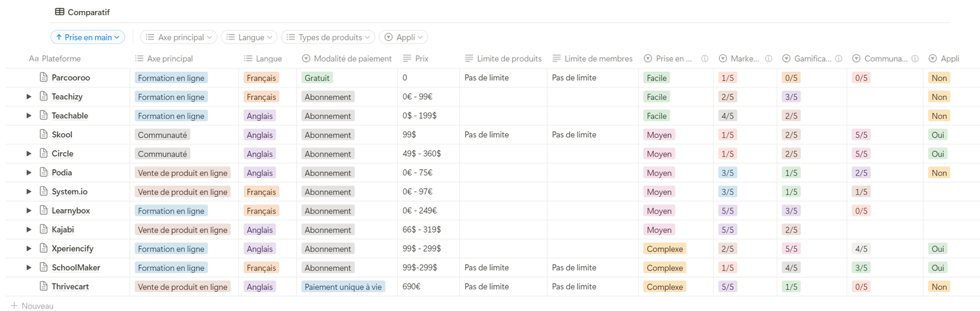Open the Axe principal filter dropdown
This screenshot has width=980, height=311.
[179, 37]
